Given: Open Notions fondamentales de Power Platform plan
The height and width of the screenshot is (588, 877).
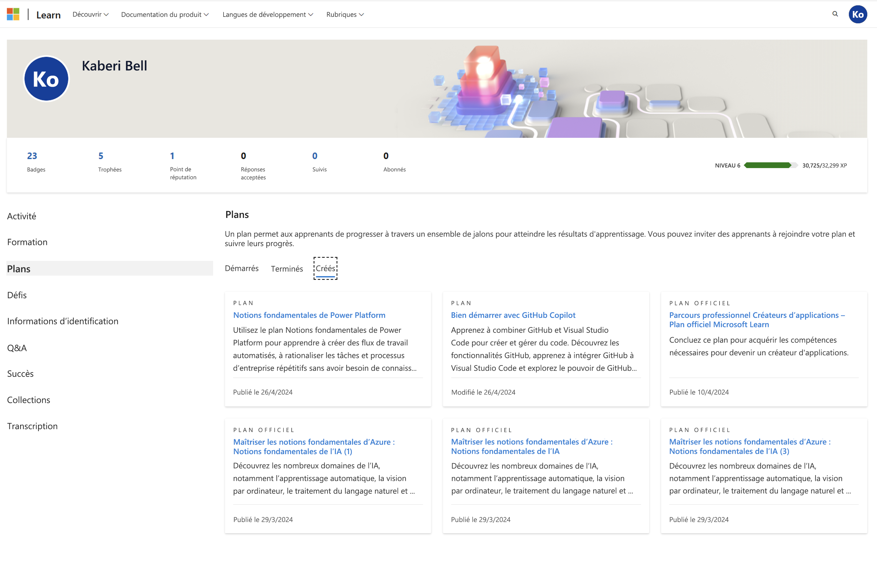Looking at the screenshot, I should [310, 314].
